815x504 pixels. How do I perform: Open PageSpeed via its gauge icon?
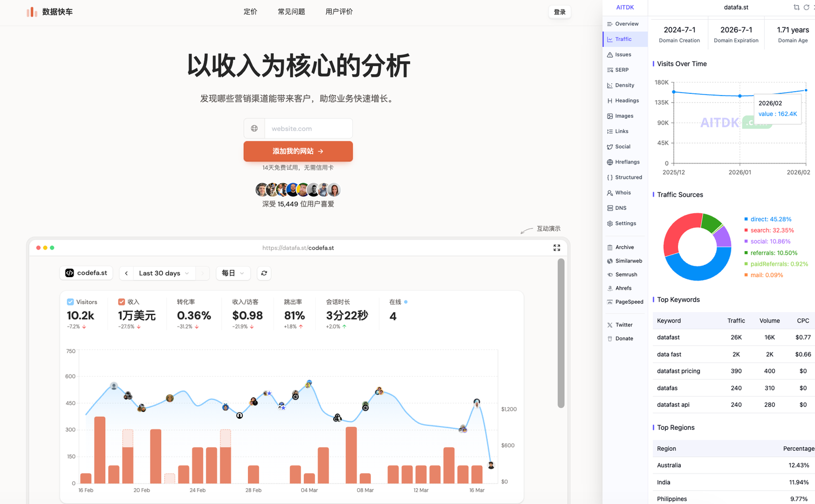tap(610, 302)
